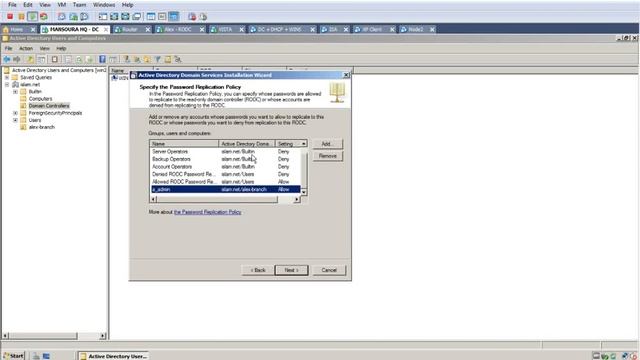Click the Forward arrow in ADUC toolbar

17,60
